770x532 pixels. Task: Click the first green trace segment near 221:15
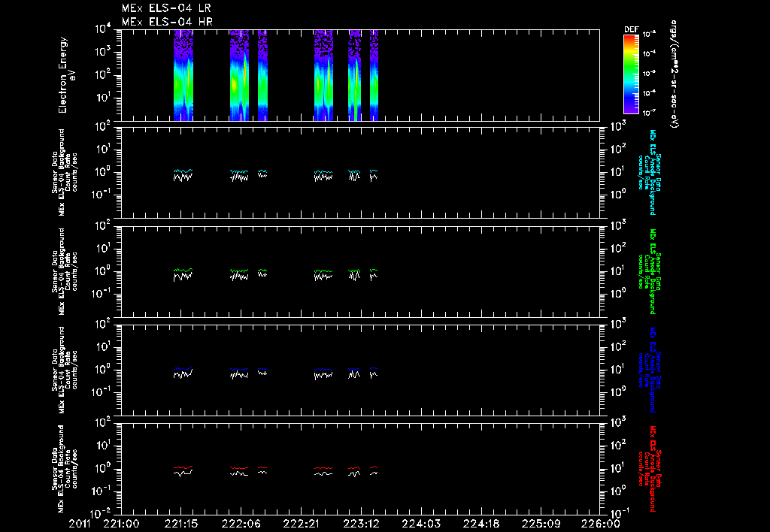183,270
